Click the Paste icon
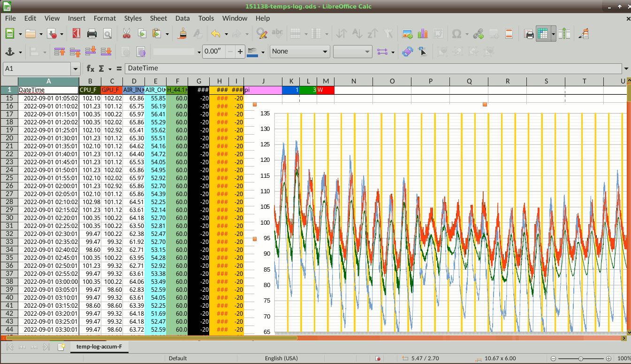 point(156,34)
